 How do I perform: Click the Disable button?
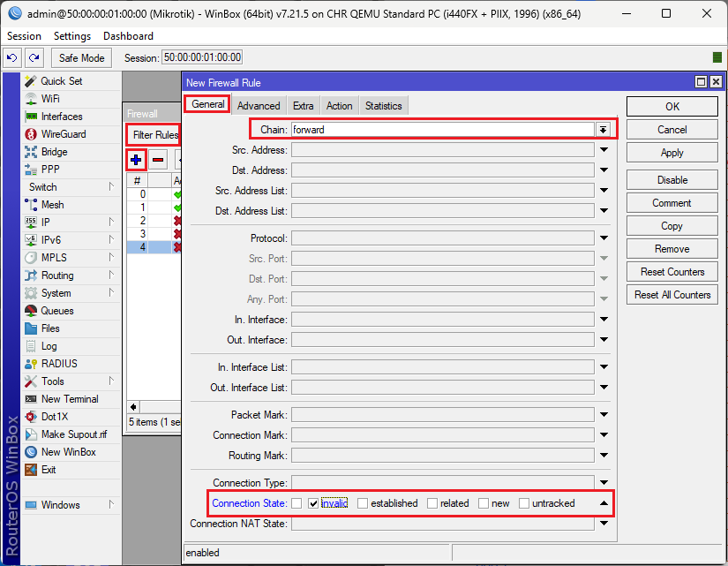coord(672,180)
